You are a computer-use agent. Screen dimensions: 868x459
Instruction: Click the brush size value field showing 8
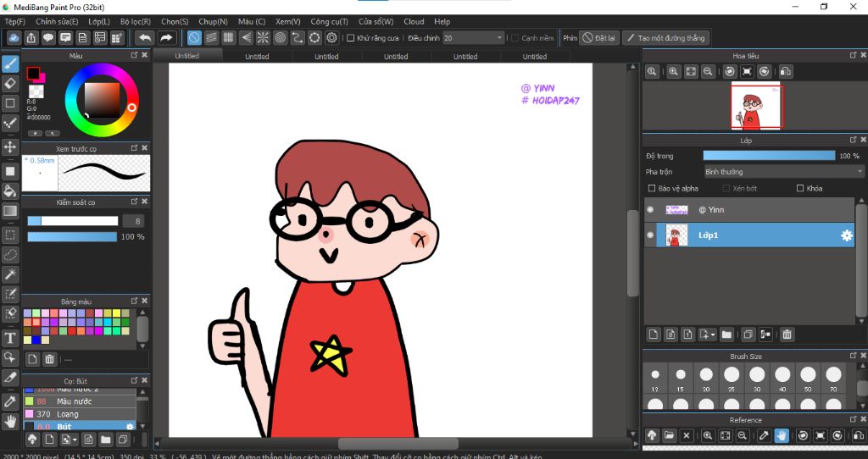133,221
